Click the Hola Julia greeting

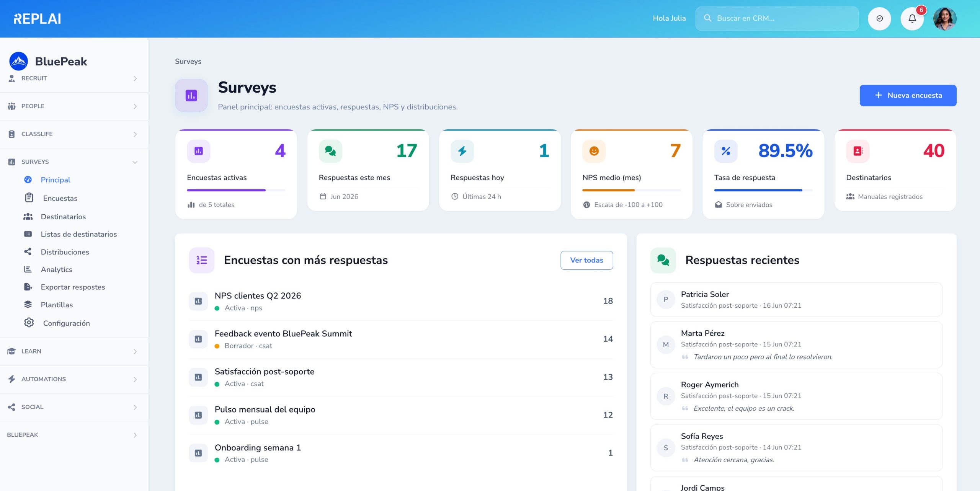pos(669,18)
